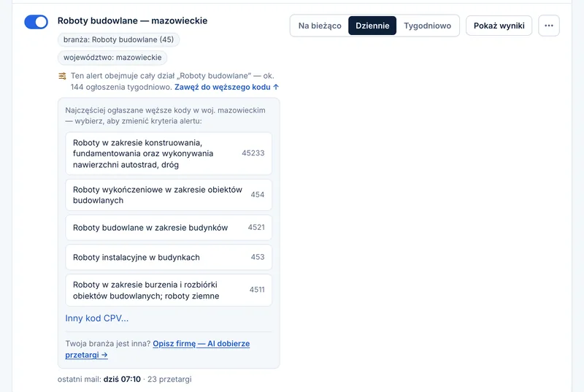This screenshot has height=392, width=584.
Task: Select the Dziennie frequency
Action: (x=372, y=26)
